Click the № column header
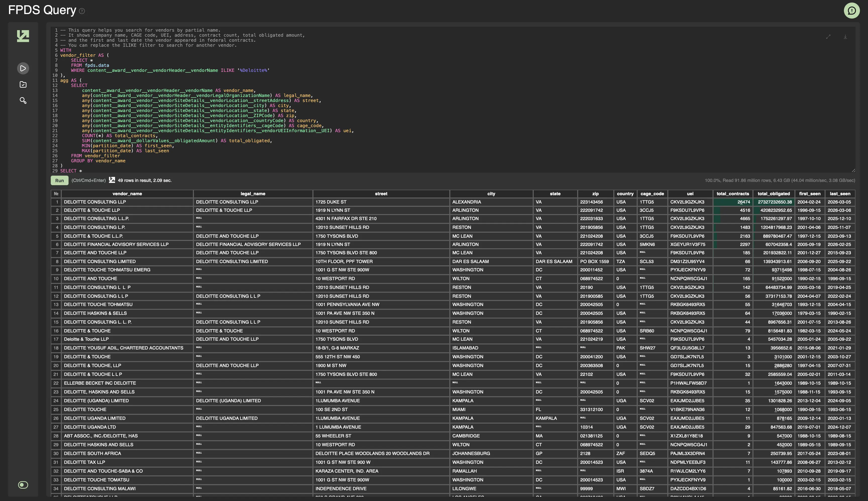This screenshot has width=868, height=501. (x=56, y=194)
